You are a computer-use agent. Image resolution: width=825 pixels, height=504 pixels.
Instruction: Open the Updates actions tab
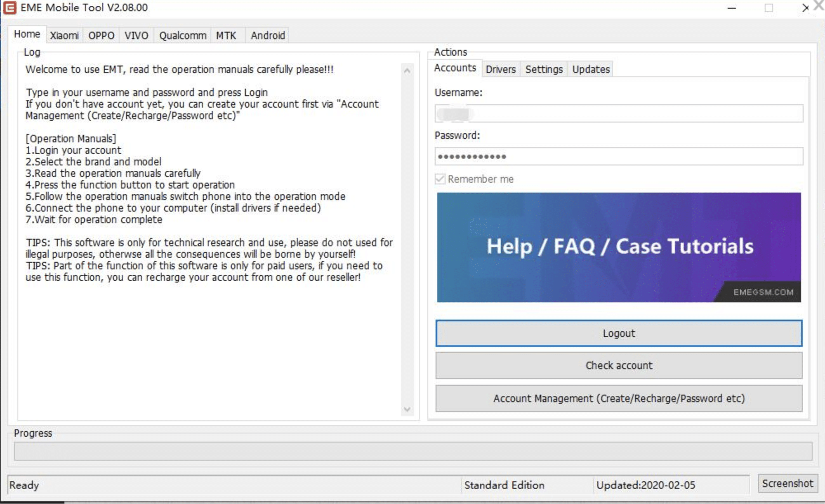coord(591,69)
